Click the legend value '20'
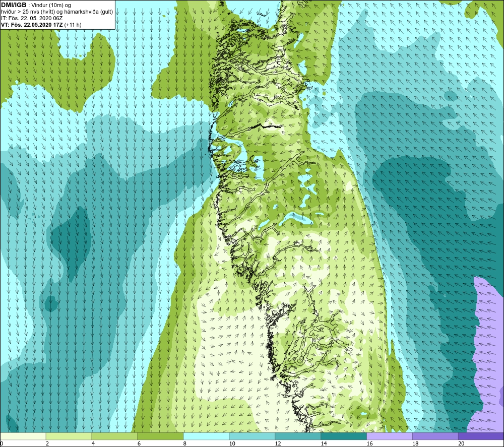 [461, 443]
